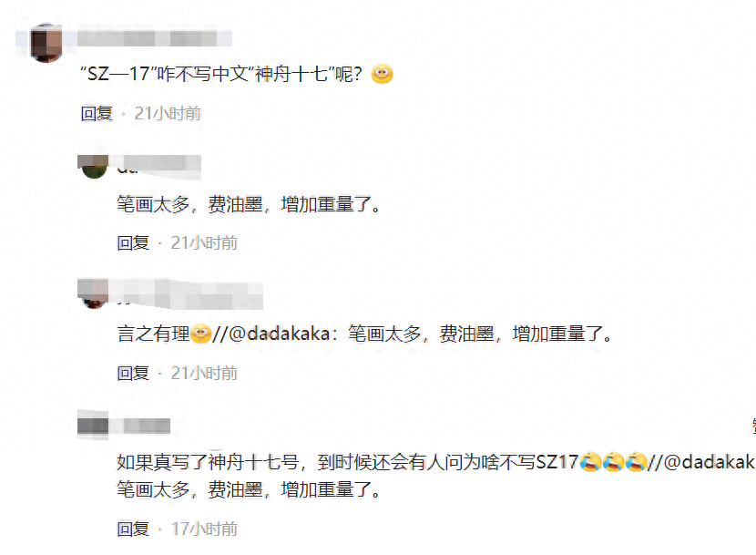Viewport: 756px width, 555px height.
Task: Click first crying-laughing emoji after SZ17
Action: click(590, 462)
